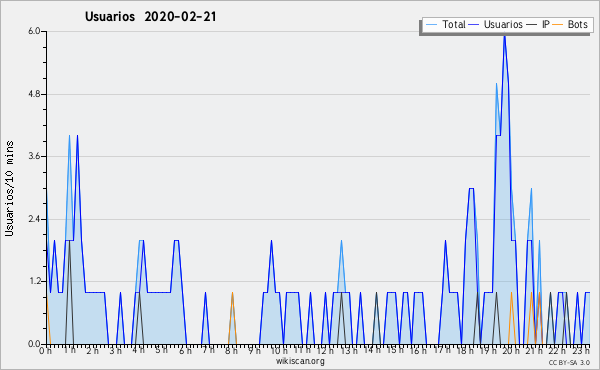Click the "2 h" x-axis label
Screen dimensions: 600x370
click(92, 351)
